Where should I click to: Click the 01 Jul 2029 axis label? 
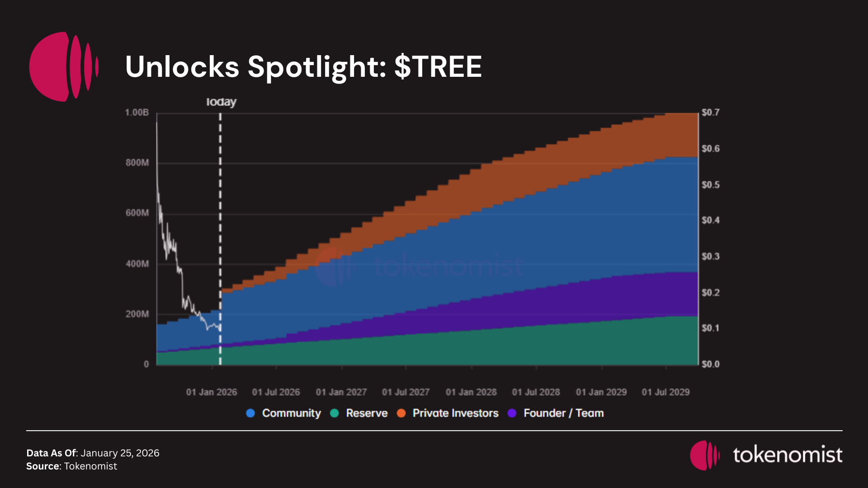pyautogui.click(x=665, y=392)
